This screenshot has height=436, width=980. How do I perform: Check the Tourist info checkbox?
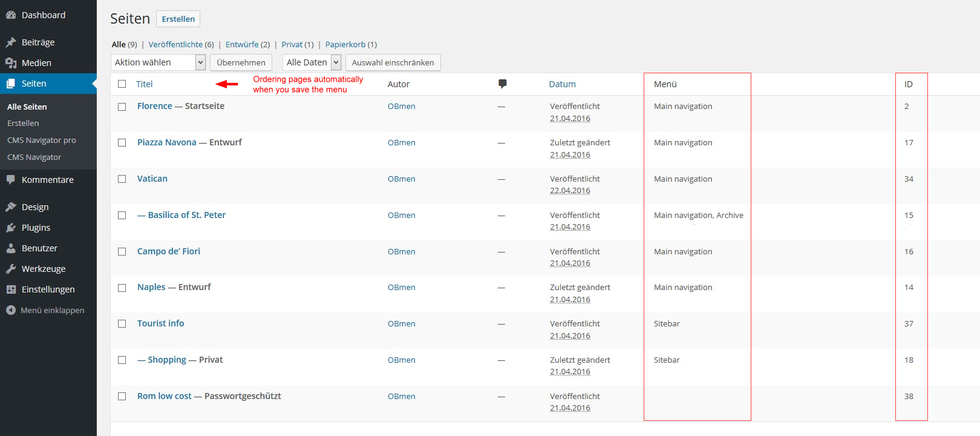pos(122,324)
